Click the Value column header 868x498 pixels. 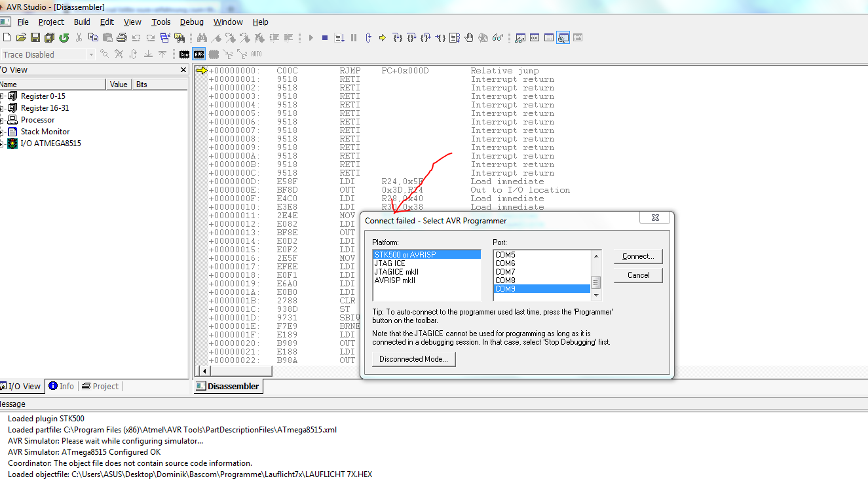coord(119,85)
